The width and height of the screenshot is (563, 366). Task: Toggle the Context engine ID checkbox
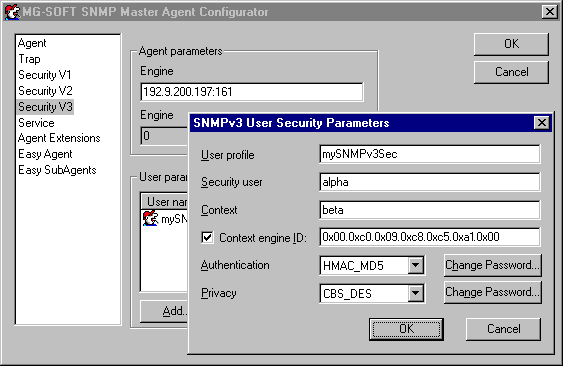pos(207,237)
